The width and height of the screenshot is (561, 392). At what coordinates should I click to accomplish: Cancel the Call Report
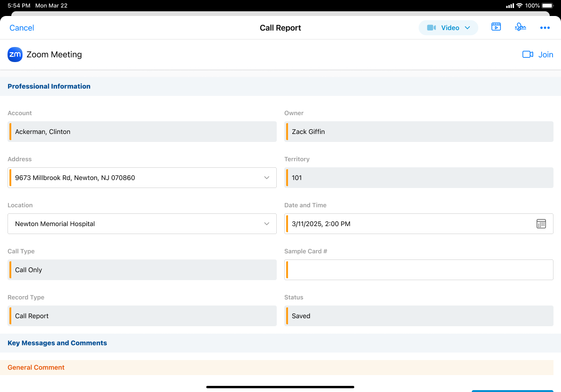(x=22, y=28)
